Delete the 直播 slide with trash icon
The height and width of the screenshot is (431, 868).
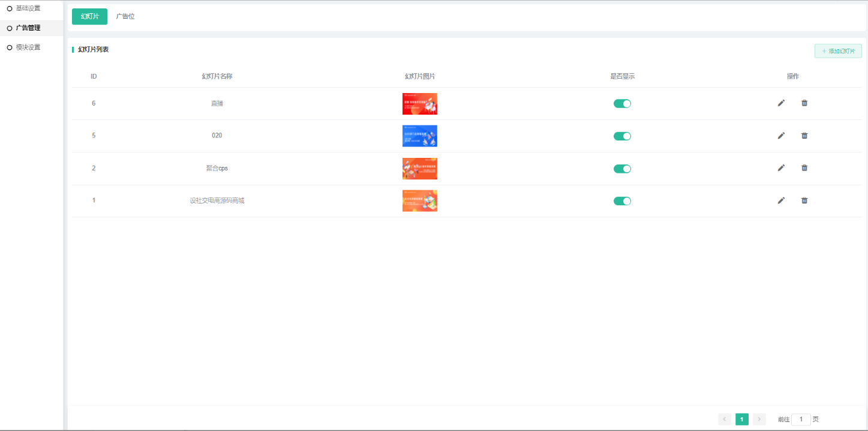(x=804, y=103)
